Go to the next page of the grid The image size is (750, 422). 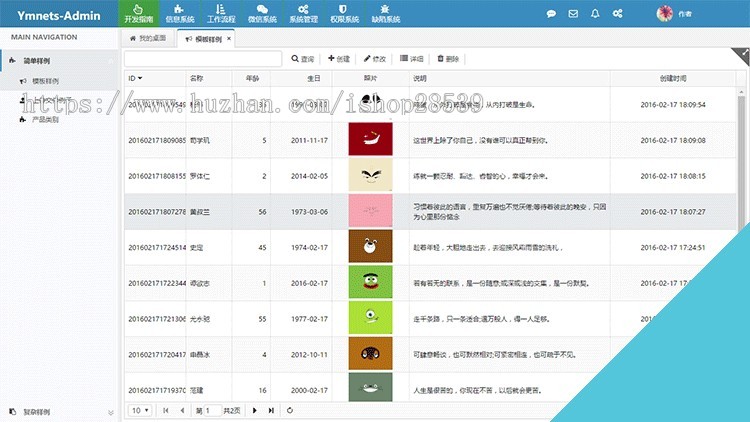[254, 411]
